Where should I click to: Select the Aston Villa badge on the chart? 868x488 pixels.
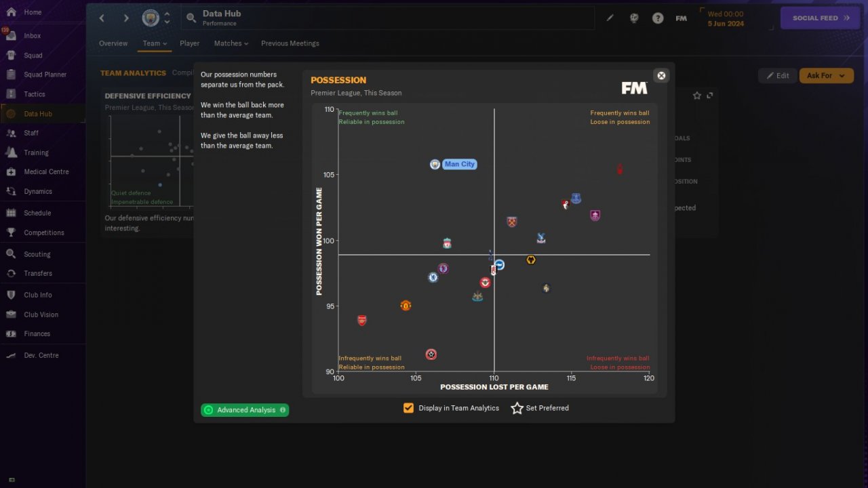pyautogui.click(x=443, y=268)
